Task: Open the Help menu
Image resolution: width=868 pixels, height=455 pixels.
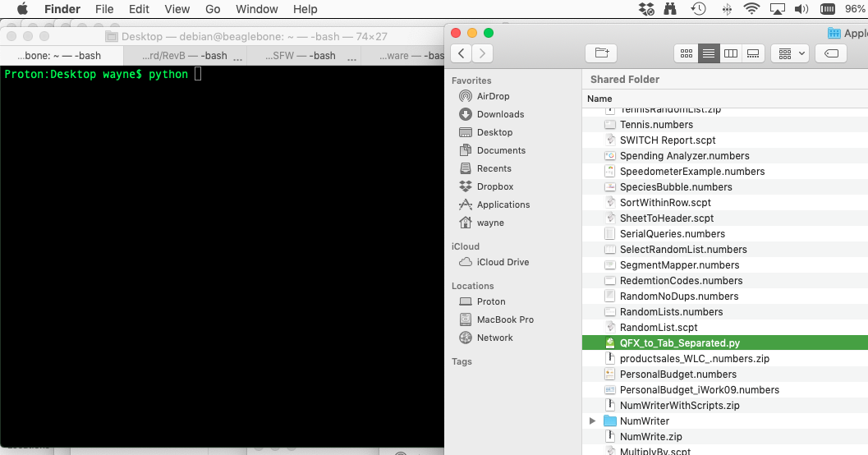Action: 305,9
